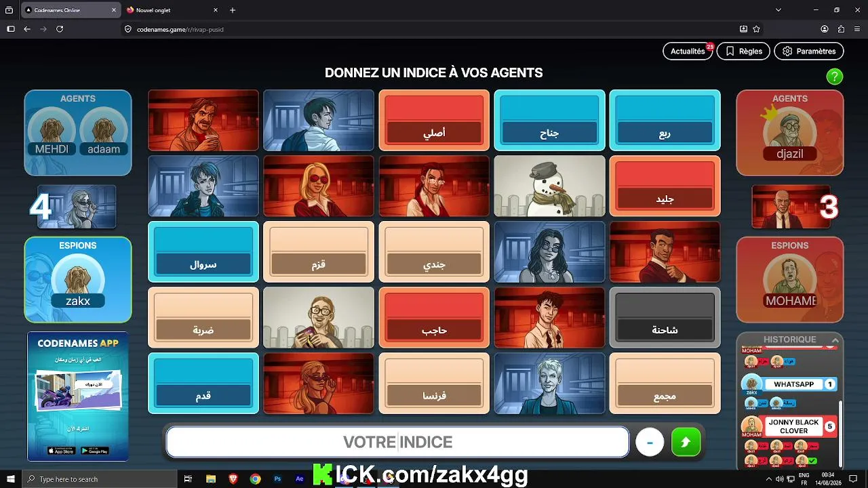Click the 'Votre indice' clue input field
Viewport: 868px width, 488px height.
[x=398, y=443]
